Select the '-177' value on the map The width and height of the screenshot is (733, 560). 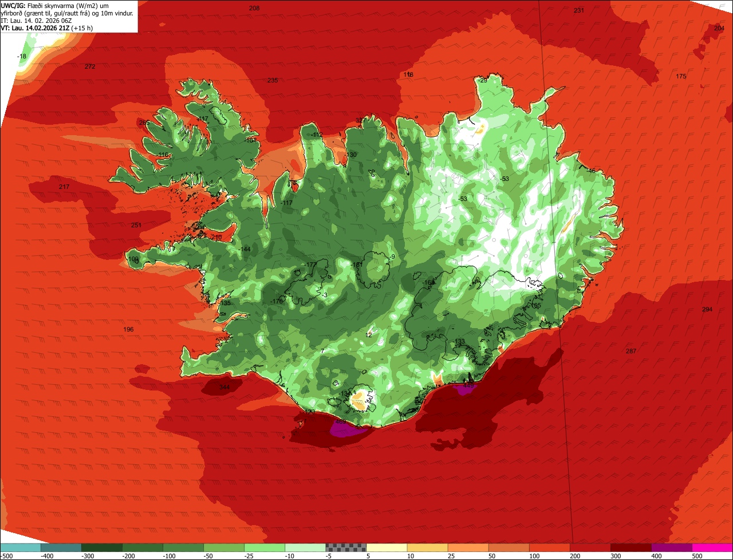coord(310,265)
